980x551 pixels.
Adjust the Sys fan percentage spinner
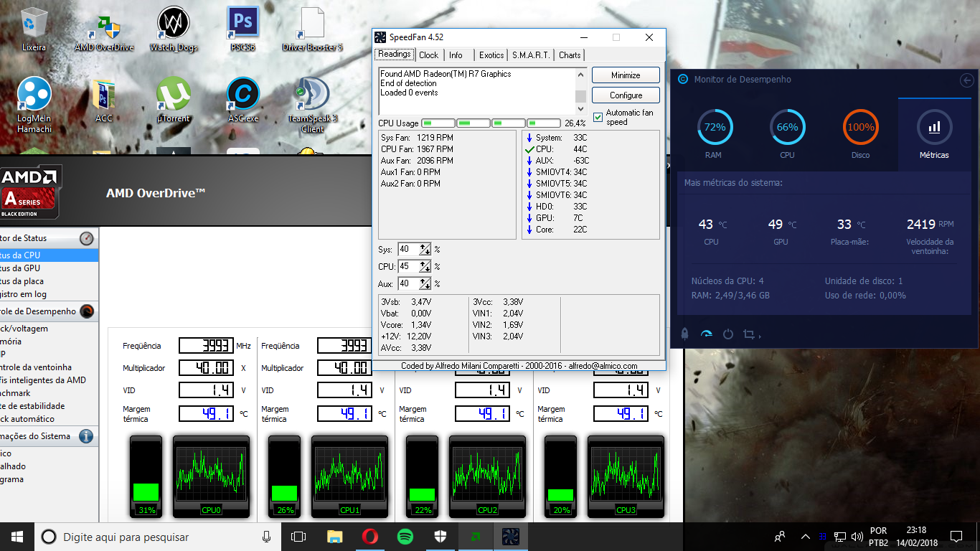click(425, 250)
